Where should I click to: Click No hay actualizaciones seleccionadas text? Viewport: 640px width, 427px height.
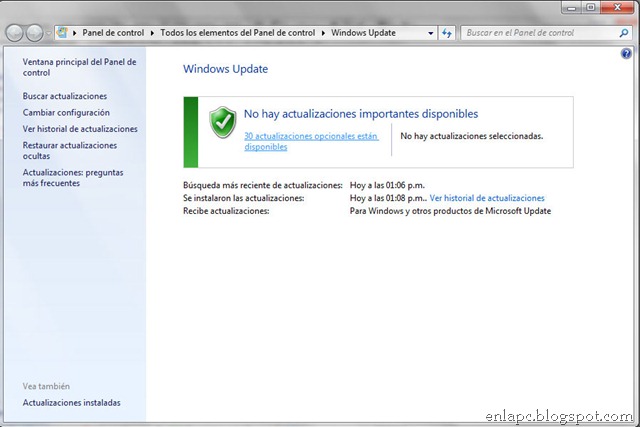(471, 136)
